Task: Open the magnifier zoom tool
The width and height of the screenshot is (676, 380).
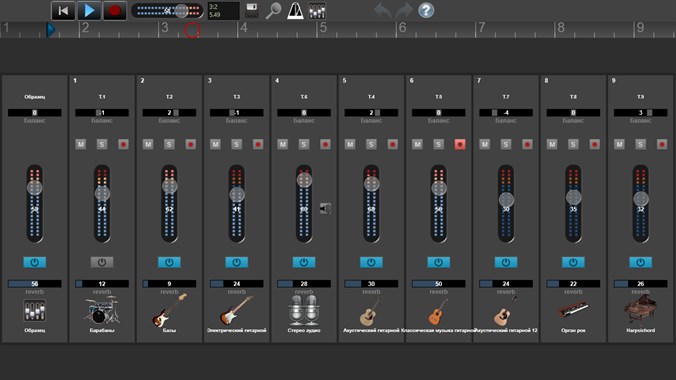Action: point(273,11)
